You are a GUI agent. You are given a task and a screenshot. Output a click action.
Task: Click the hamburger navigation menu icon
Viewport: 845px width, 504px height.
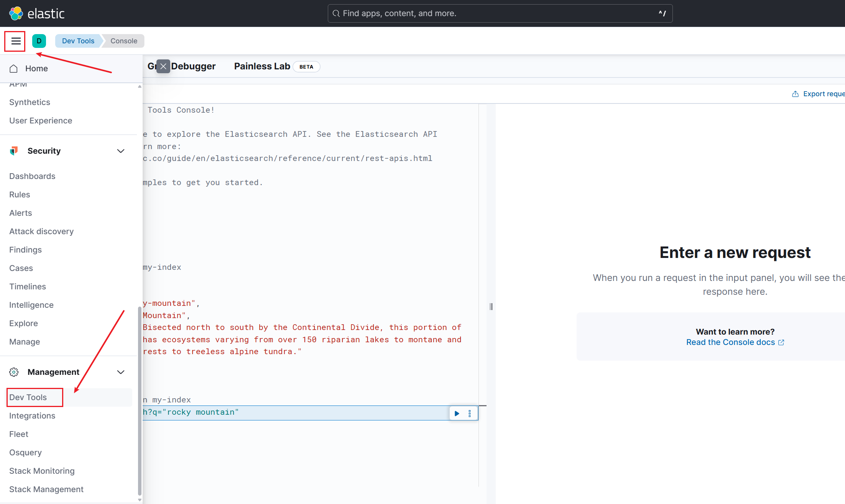click(x=16, y=41)
